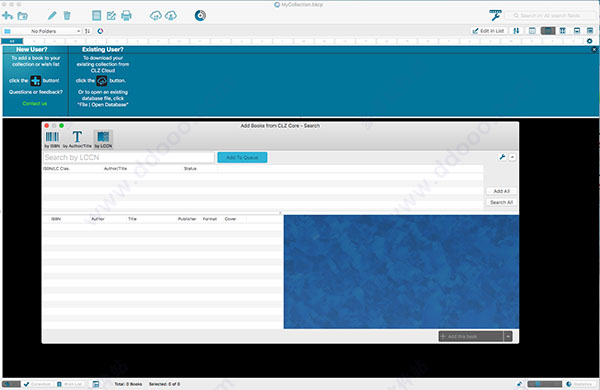Toggle the highlighted images view mode button
Screen dimensions: 600x390
548,31
